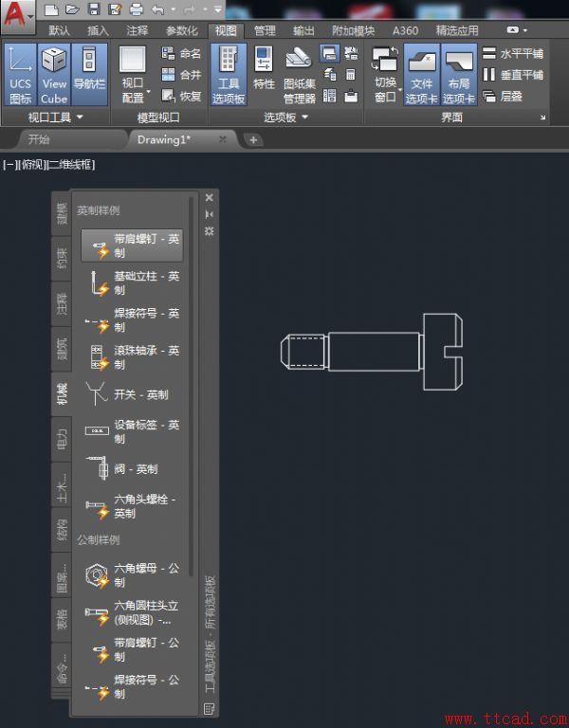Image resolution: width=569 pixels, height=728 pixels.
Task: Click the [-] viewport controls label
Action: pos(9,164)
